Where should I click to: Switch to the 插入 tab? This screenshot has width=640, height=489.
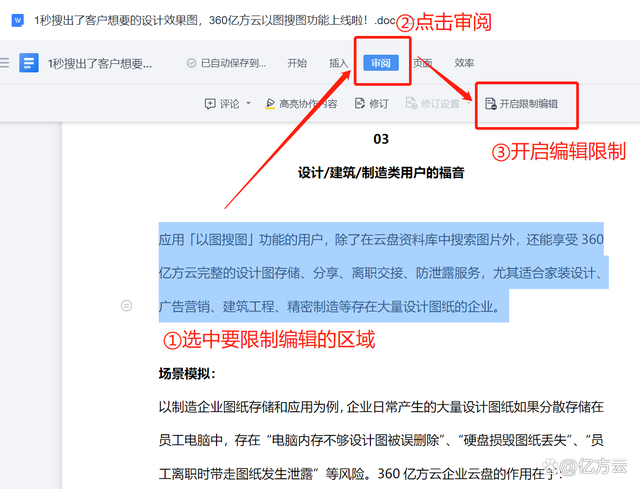pyautogui.click(x=339, y=63)
